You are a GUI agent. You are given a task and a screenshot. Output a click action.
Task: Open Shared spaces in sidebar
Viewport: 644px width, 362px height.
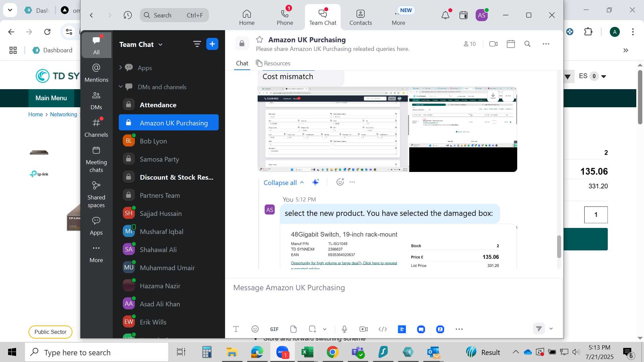96,195
